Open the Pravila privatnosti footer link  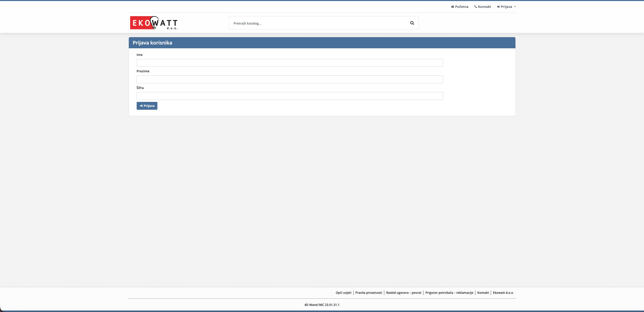369,293
